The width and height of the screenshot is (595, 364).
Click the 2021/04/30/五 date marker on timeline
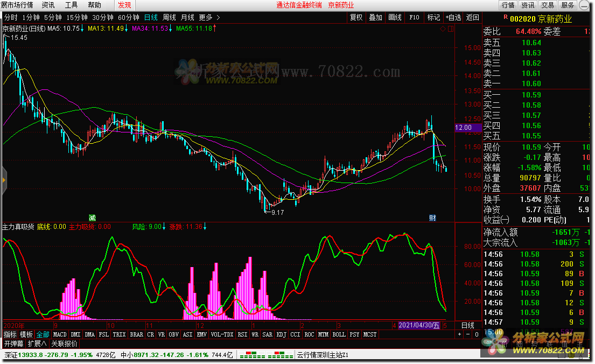pyautogui.click(x=419, y=325)
